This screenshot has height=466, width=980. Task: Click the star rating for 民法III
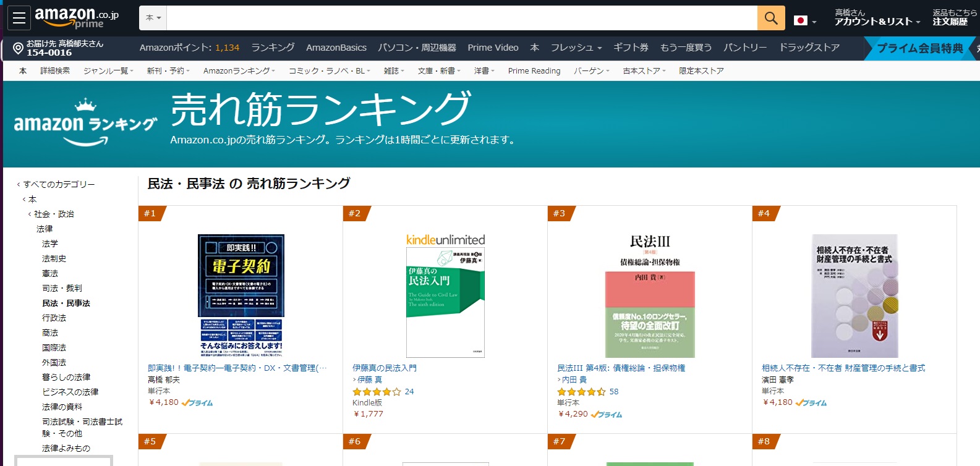pos(581,391)
